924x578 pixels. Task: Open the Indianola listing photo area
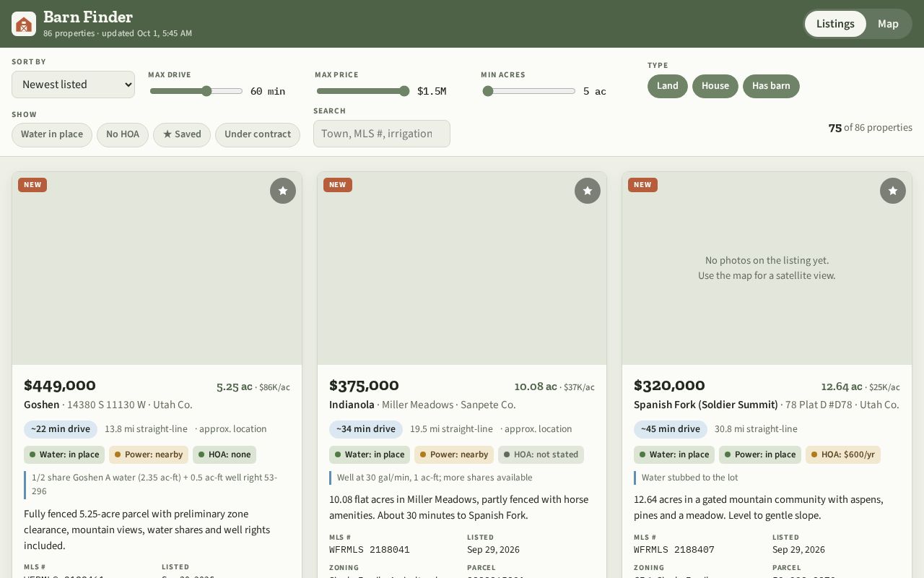462,268
